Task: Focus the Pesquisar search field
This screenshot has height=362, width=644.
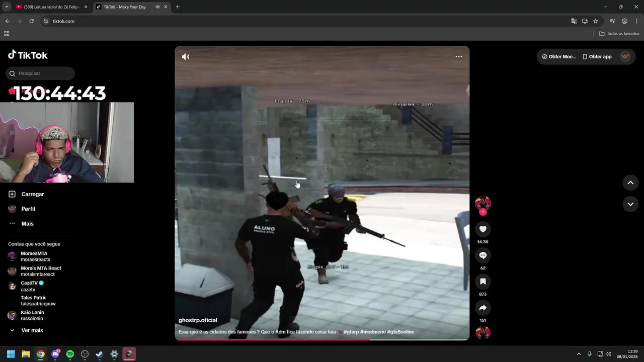Action: click(40, 73)
